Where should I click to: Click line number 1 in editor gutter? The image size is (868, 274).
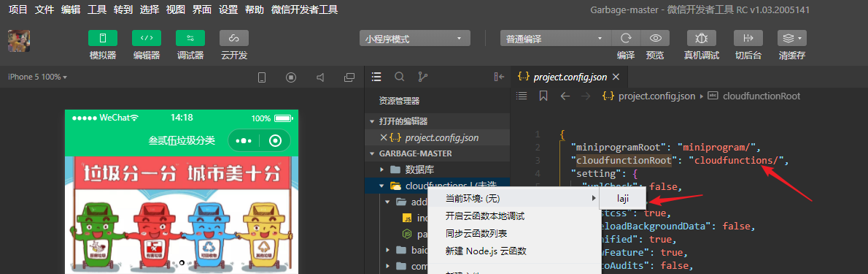tap(538, 134)
